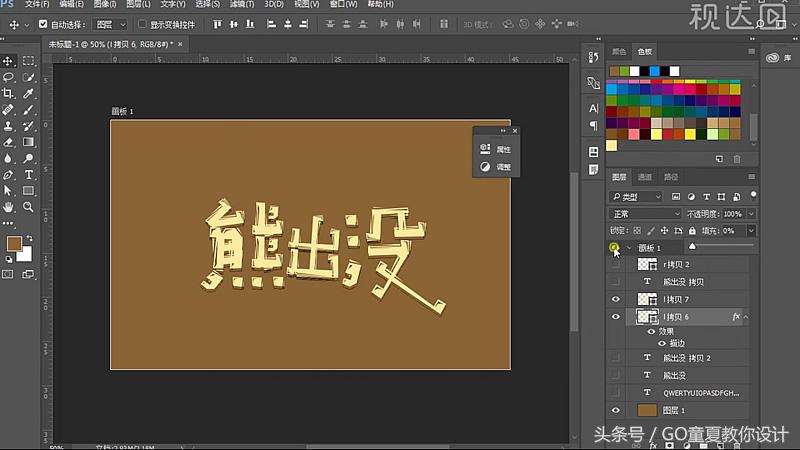The width and height of the screenshot is (800, 450).
Task: Click the brown foreground color swatch
Action: click(14, 243)
